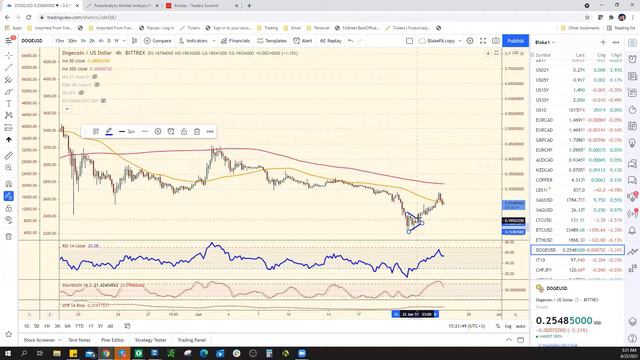Collapse the indicator legend arrow

pos(67,109)
